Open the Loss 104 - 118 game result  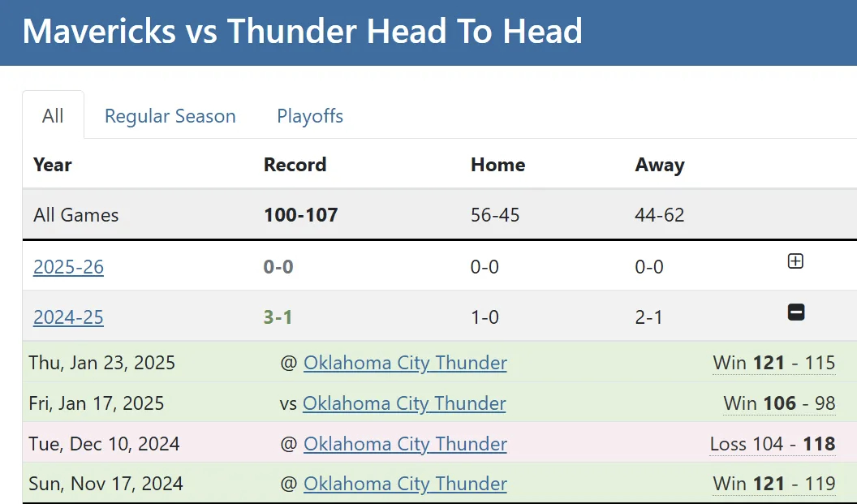point(773,443)
